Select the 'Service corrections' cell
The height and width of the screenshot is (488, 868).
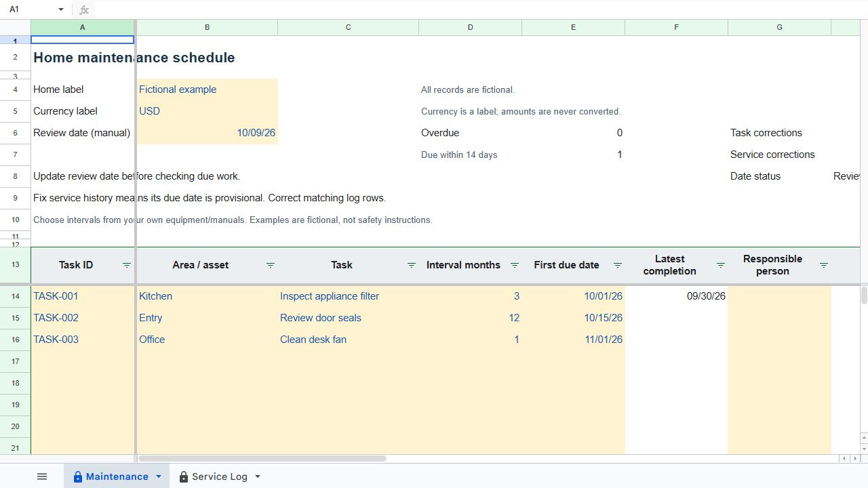coord(779,155)
